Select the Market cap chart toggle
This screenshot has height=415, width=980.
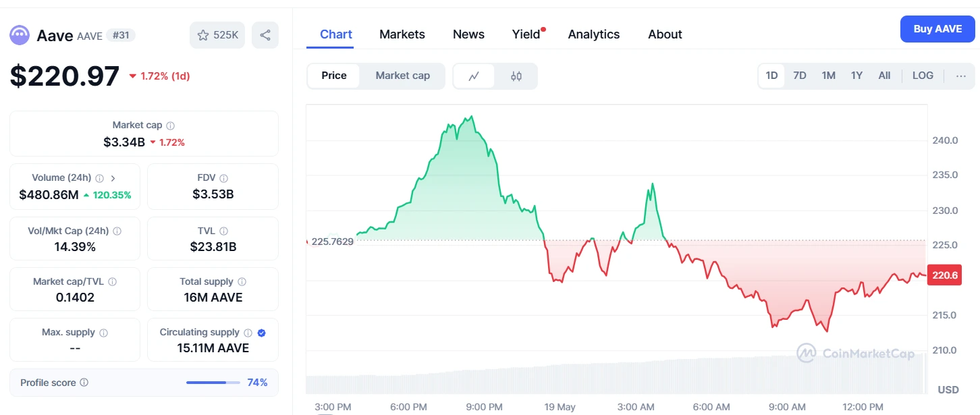[x=403, y=76]
